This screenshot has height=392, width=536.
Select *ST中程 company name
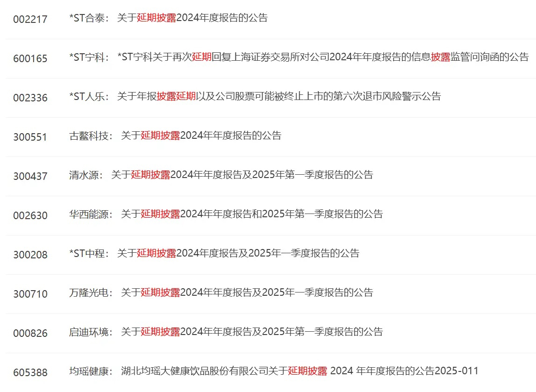click(x=89, y=254)
